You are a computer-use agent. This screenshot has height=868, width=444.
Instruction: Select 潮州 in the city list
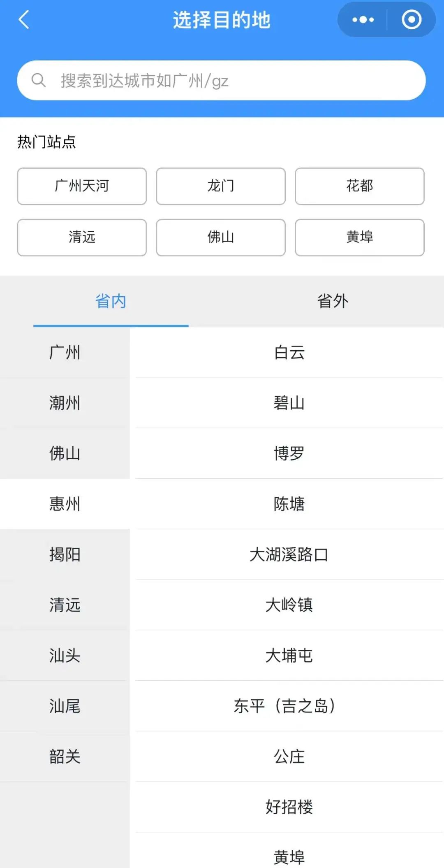[65, 403]
